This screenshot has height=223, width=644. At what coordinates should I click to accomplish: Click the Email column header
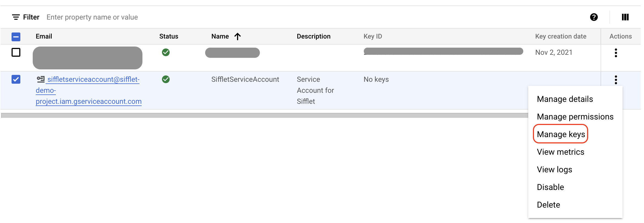[x=44, y=36]
